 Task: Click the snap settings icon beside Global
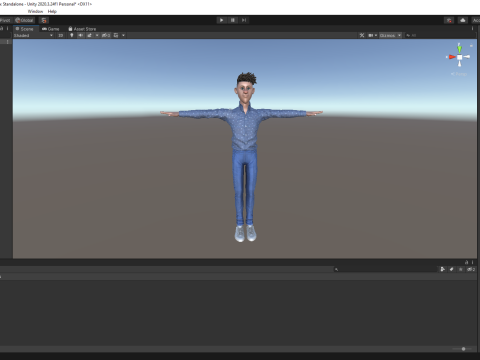click(44, 20)
